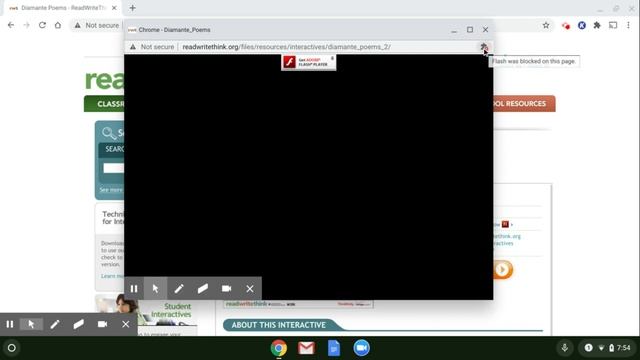Select pen tool in popup toolbar
640x360 pixels.
(x=179, y=289)
